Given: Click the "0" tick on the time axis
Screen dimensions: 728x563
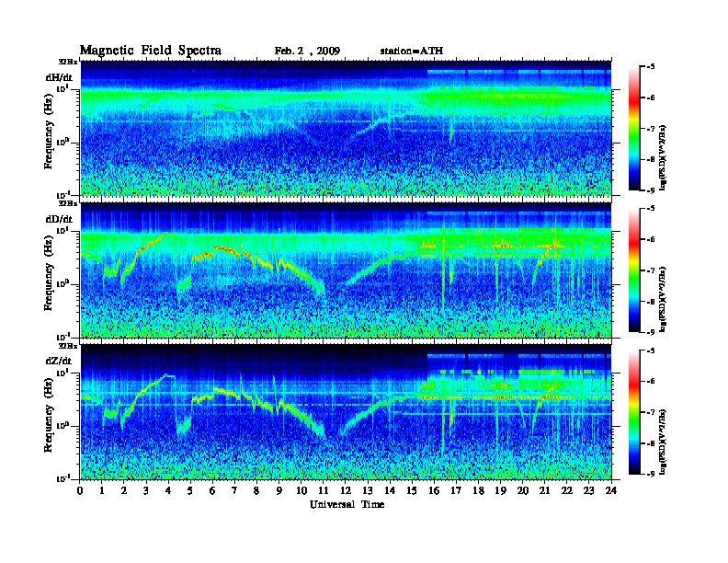Looking at the screenshot, I should click(x=80, y=490).
